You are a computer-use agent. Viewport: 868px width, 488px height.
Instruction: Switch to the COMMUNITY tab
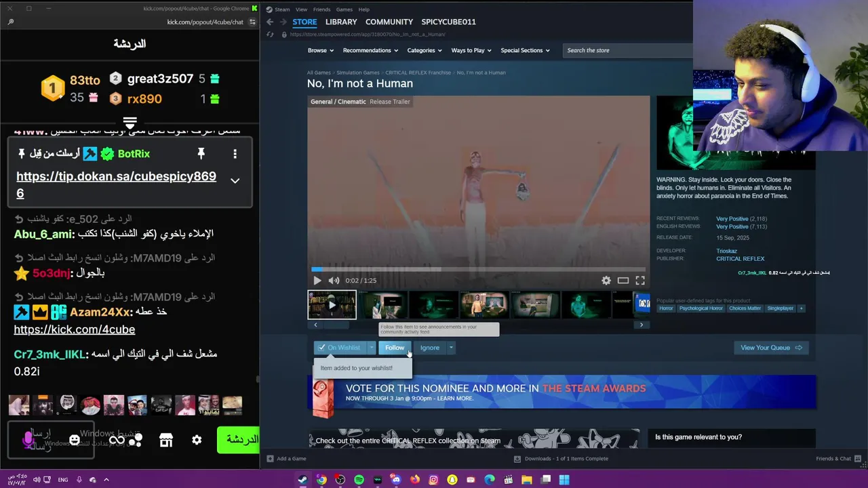point(389,22)
